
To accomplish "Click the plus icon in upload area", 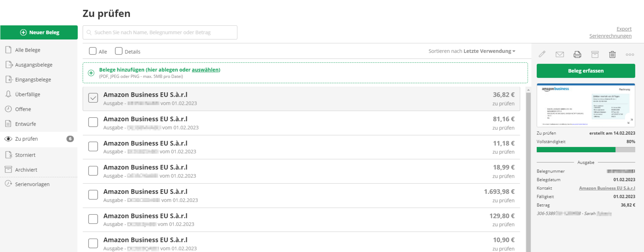I will pos(91,73).
